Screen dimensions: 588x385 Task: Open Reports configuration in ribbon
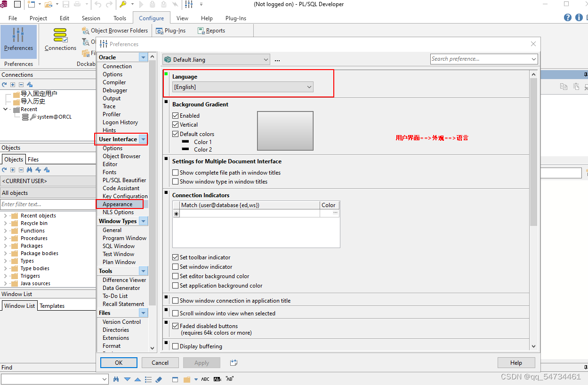pyautogui.click(x=211, y=31)
